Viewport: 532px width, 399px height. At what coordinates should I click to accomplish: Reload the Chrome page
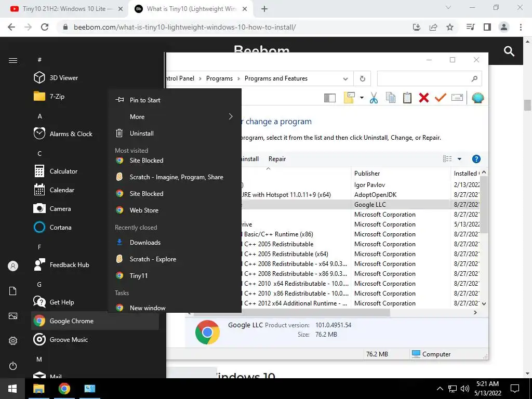click(45, 27)
